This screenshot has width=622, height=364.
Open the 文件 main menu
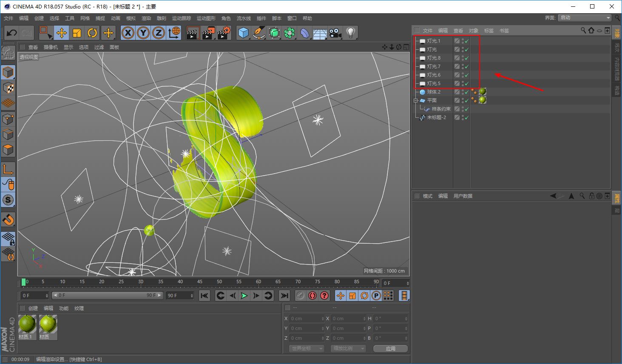pos(9,18)
